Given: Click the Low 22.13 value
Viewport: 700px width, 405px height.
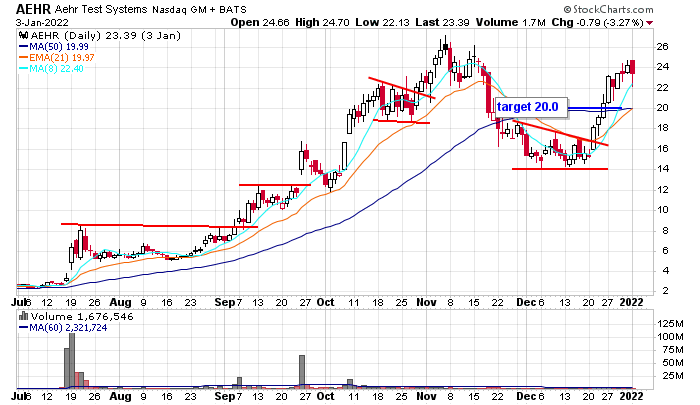Looking at the screenshot, I should click(382, 22).
